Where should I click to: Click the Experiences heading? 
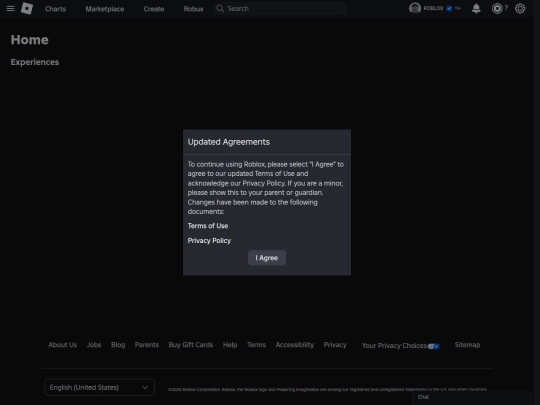click(x=34, y=62)
